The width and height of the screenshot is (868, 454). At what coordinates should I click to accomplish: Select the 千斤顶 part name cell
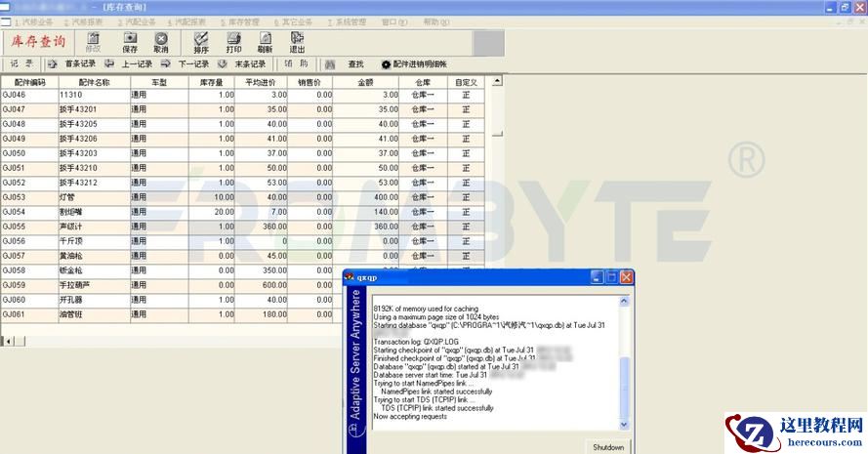click(94, 241)
